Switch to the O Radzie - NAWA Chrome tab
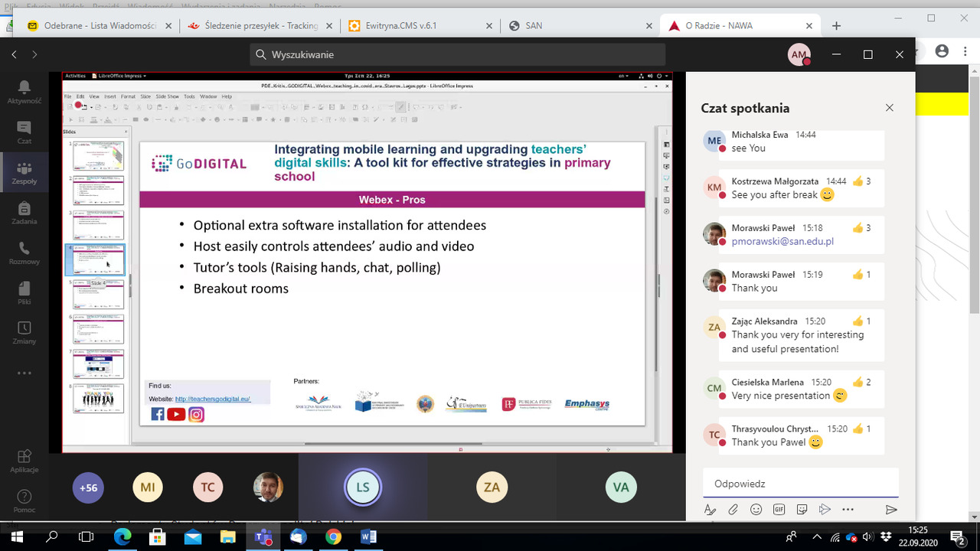Screen dimensions: 980x551 [740, 25]
